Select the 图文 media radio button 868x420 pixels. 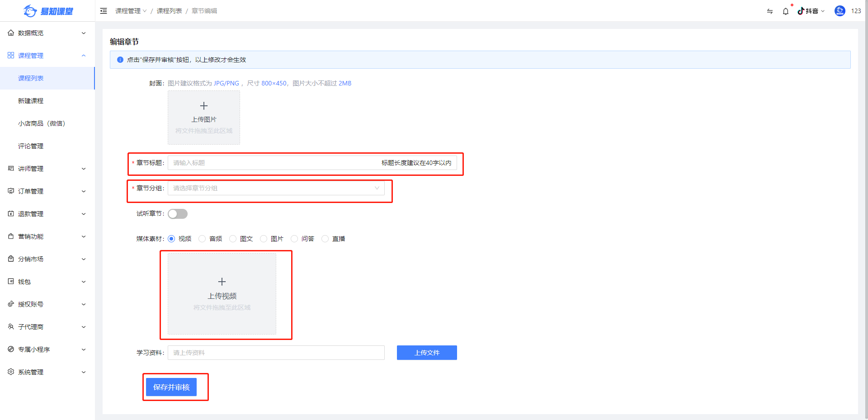point(233,239)
